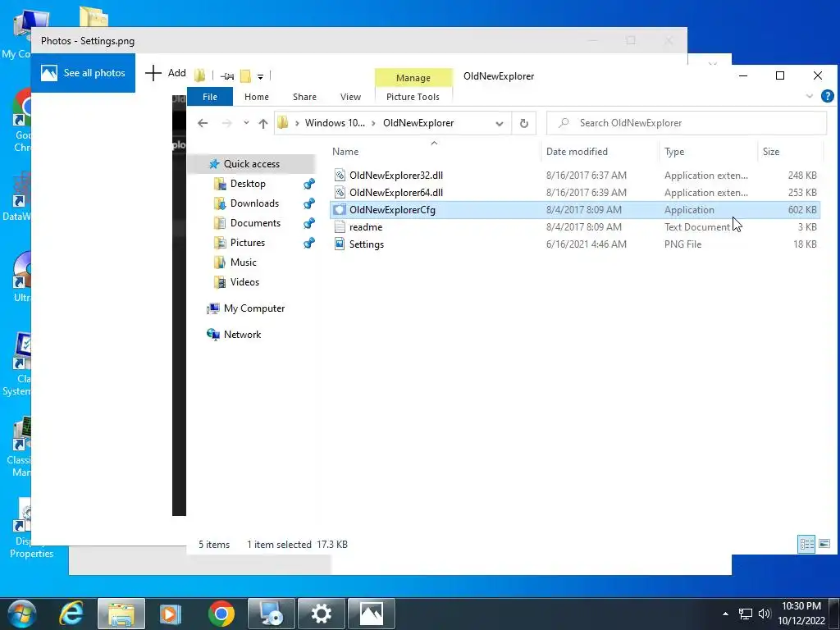This screenshot has height=630, width=840.
Task: Open Music in navigation pane
Action: click(x=243, y=262)
